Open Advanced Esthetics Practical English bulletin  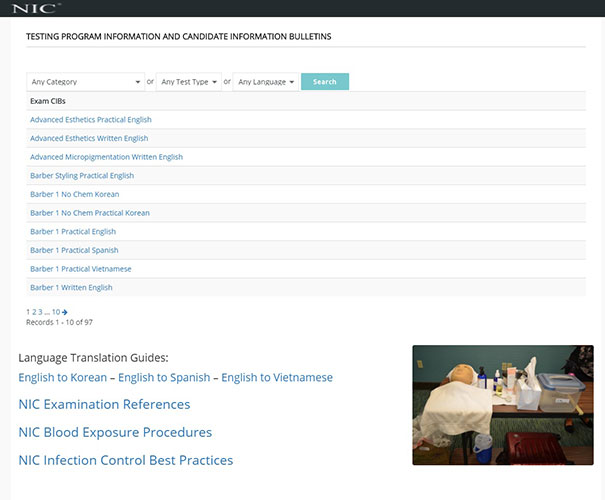[x=91, y=120]
